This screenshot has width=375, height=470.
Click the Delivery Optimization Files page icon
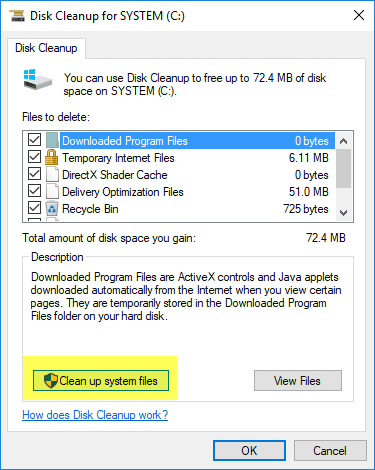52,191
